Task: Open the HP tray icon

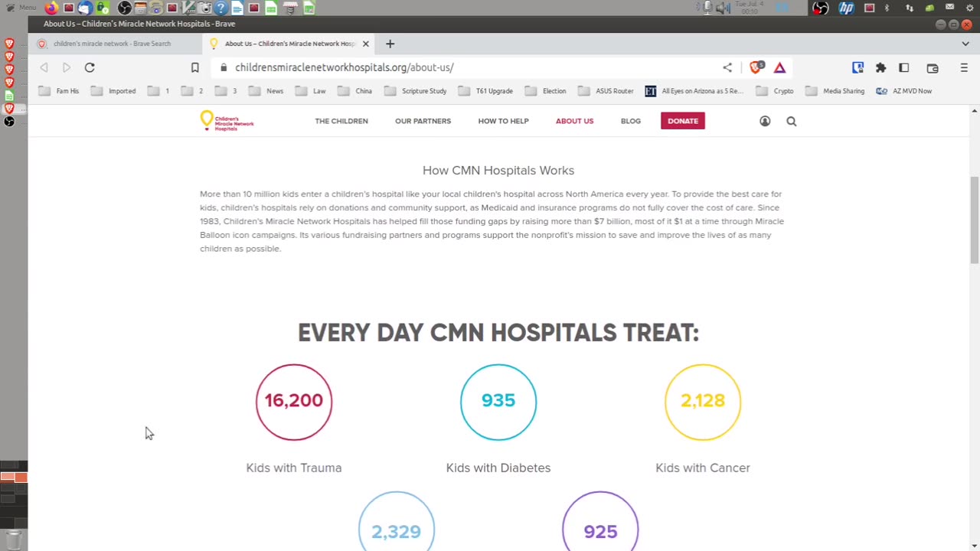Action: 846,8
